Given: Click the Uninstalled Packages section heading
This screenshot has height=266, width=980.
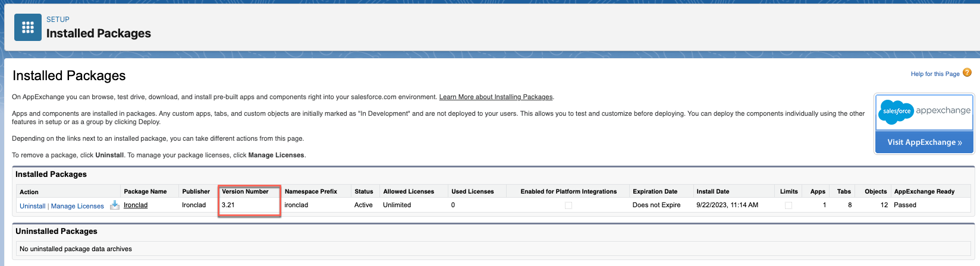Looking at the screenshot, I should click(56, 231).
